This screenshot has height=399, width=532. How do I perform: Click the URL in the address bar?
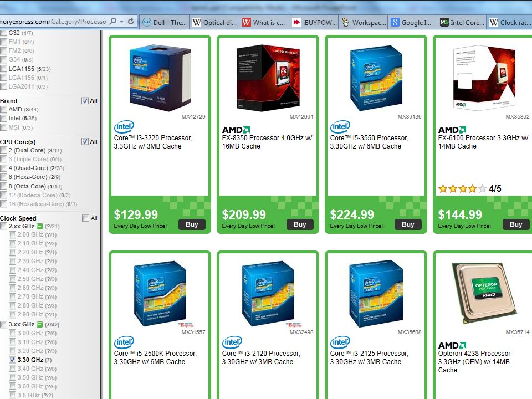pyautogui.click(x=53, y=22)
